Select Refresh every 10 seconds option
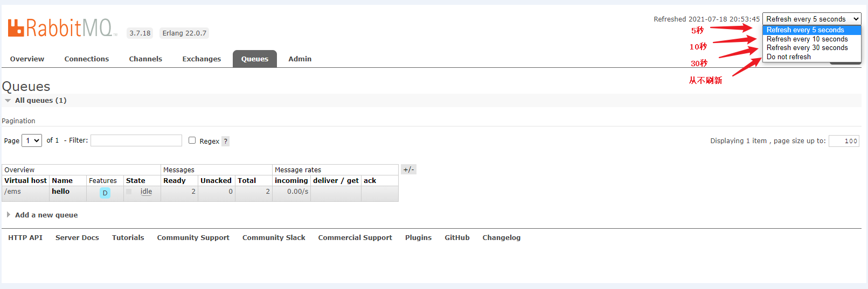Viewport: 868px width, 289px height. point(812,39)
